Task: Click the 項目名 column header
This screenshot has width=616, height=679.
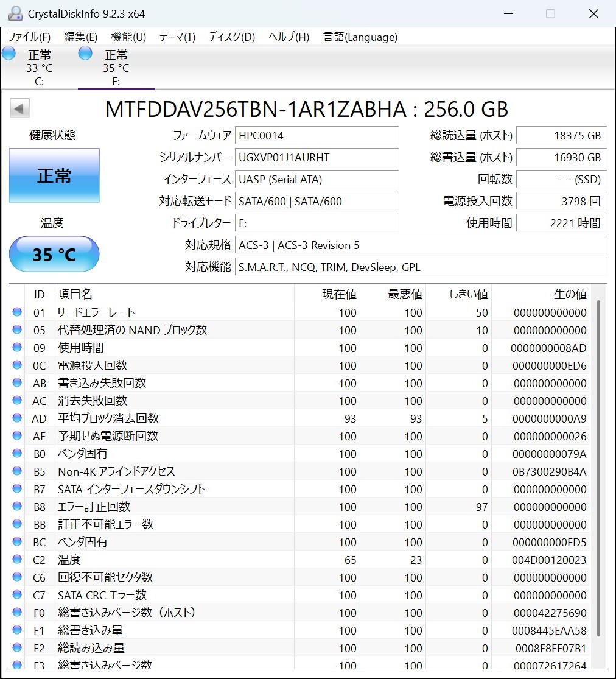Action: coord(174,294)
